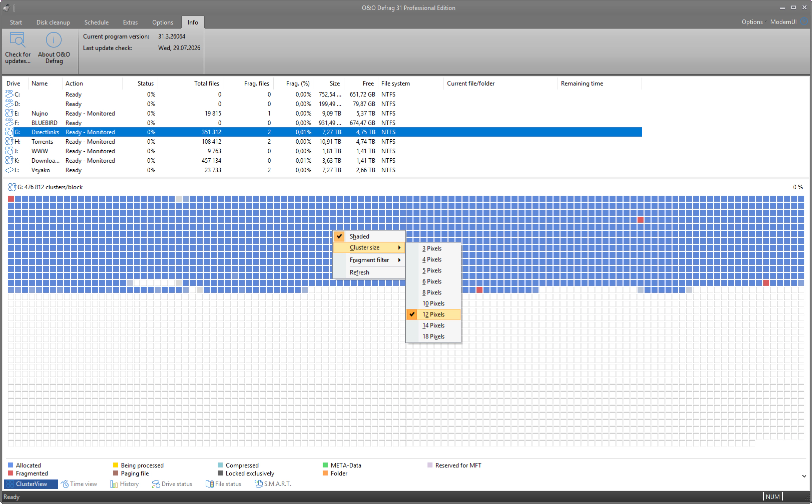Click the '457 134' total files value
This screenshot has height=504, width=812.
point(211,161)
